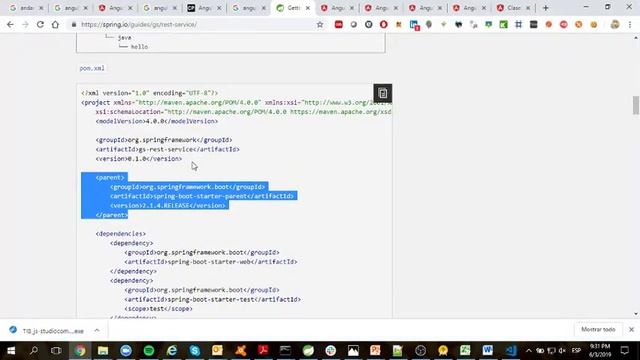Open the Command Prompt taskbar icon
640x360 pixels.
(x=285, y=351)
